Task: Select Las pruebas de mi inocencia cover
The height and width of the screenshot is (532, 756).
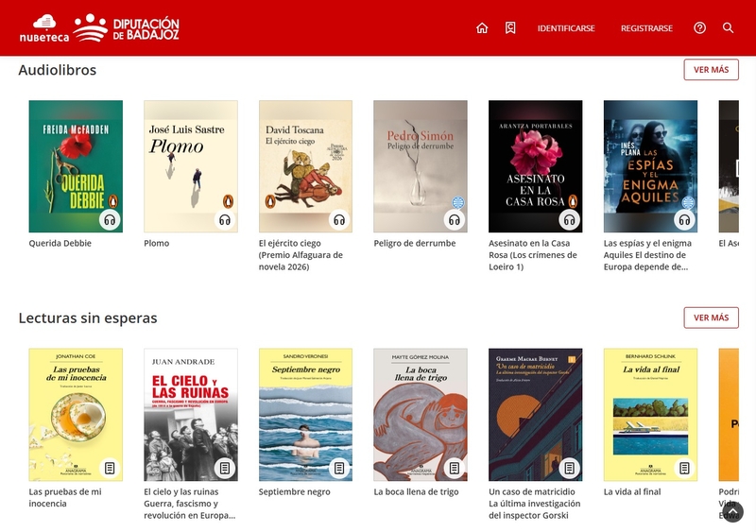Action: (x=76, y=415)
